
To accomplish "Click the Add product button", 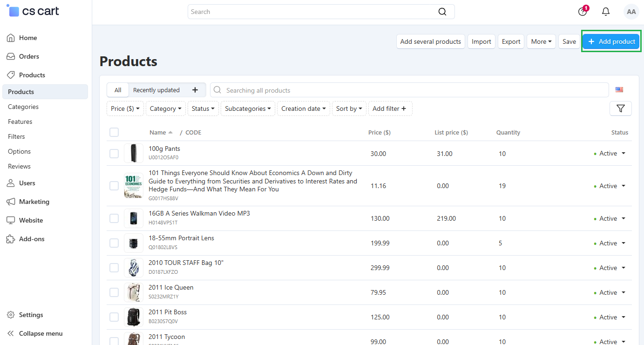I will pyautogui.click(x=611, y=41).
